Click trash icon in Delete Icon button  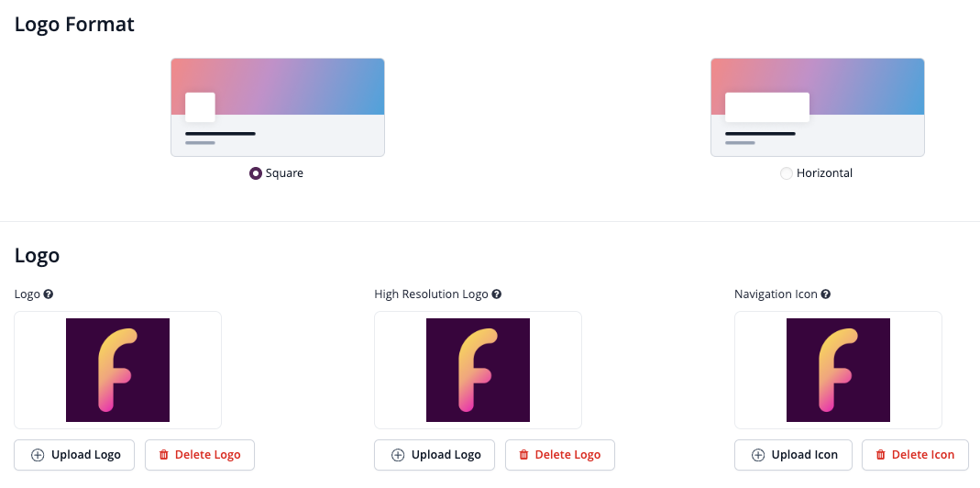pos(881,455)
